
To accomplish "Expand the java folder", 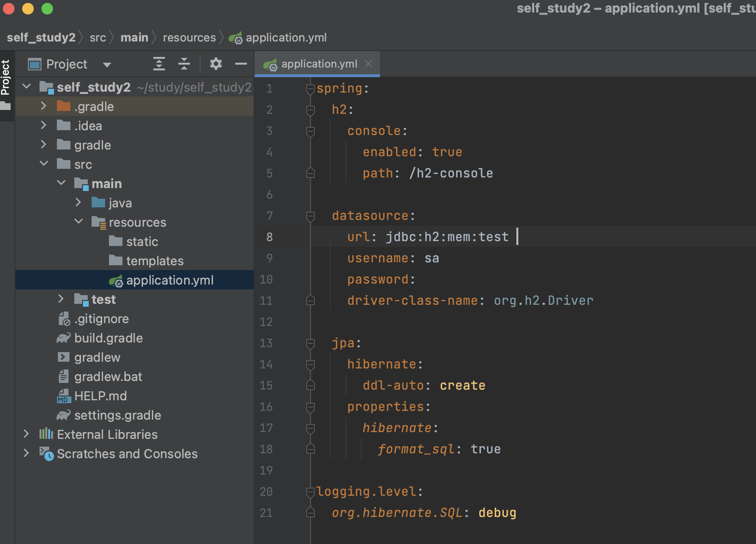I will tap(78, 202).
